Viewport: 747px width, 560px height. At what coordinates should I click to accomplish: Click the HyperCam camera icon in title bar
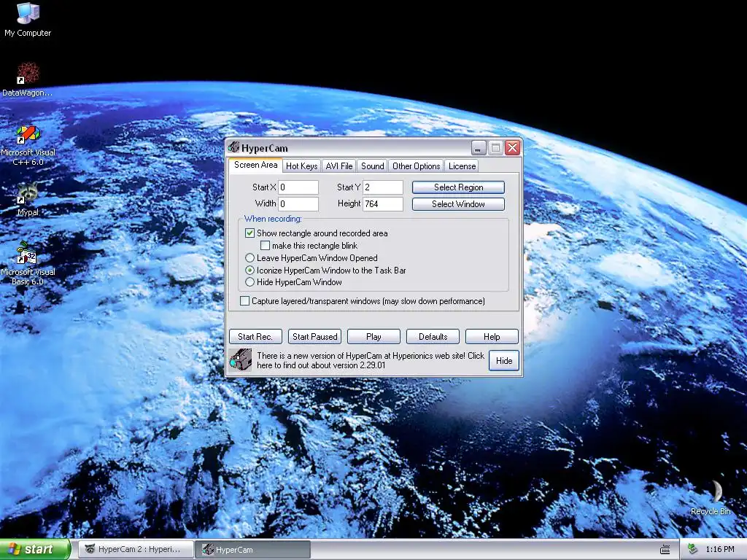pos(233,147)
